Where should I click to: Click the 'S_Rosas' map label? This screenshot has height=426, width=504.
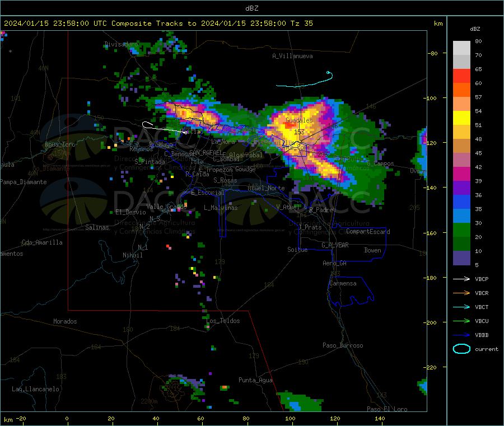pyautogui.click(x=225, y=180)
